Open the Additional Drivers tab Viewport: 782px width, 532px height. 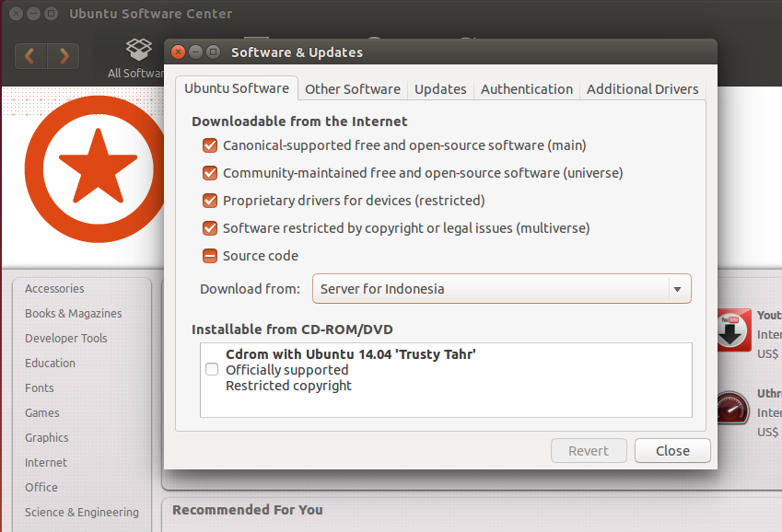pyautogui.click(x=642, y=89)
